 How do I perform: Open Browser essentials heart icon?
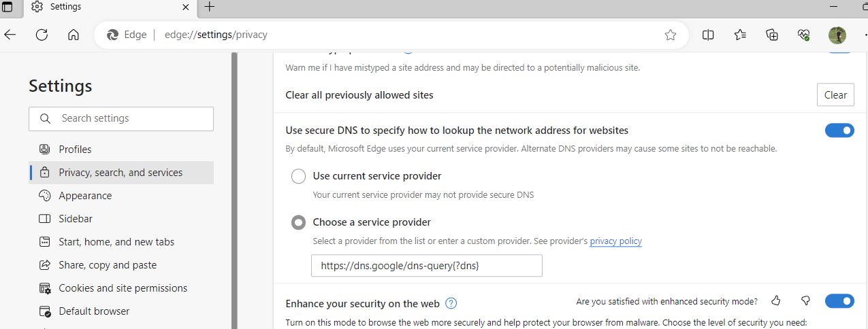(x=804, y=35)
